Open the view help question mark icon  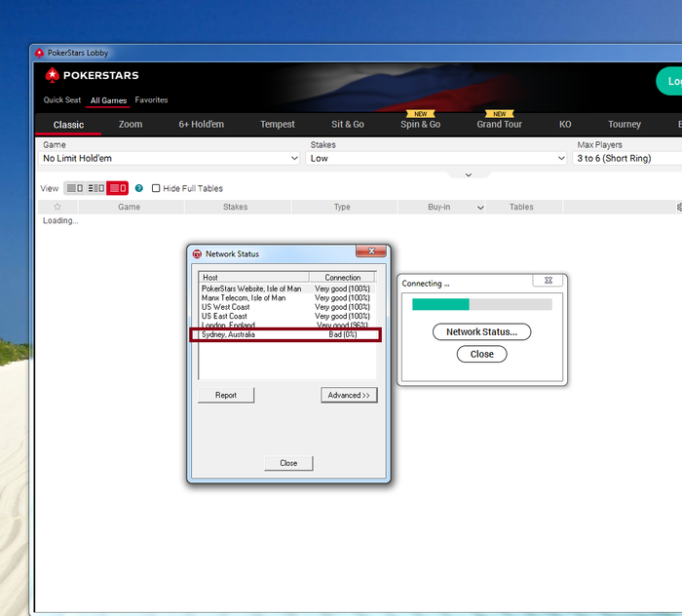tap(138, 188)
